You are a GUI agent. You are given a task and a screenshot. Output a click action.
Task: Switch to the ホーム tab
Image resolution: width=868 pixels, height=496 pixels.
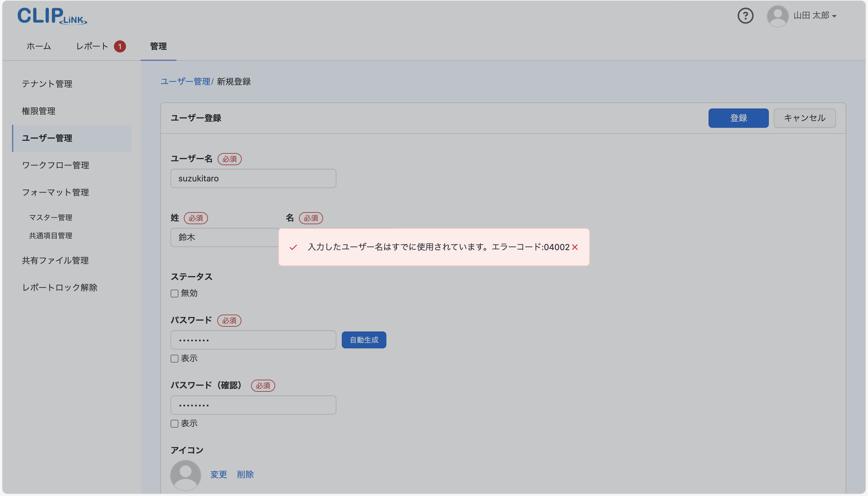pyautogui.click(x=39, y=46)
